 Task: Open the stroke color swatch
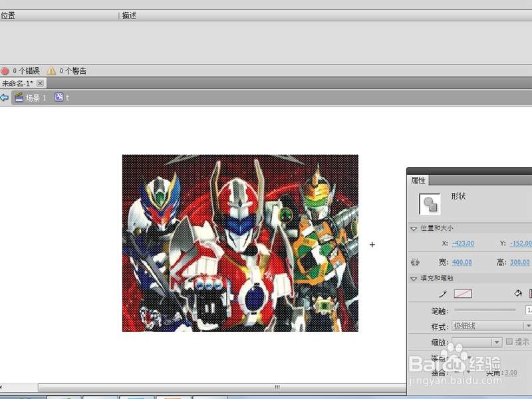coord(463,293)
